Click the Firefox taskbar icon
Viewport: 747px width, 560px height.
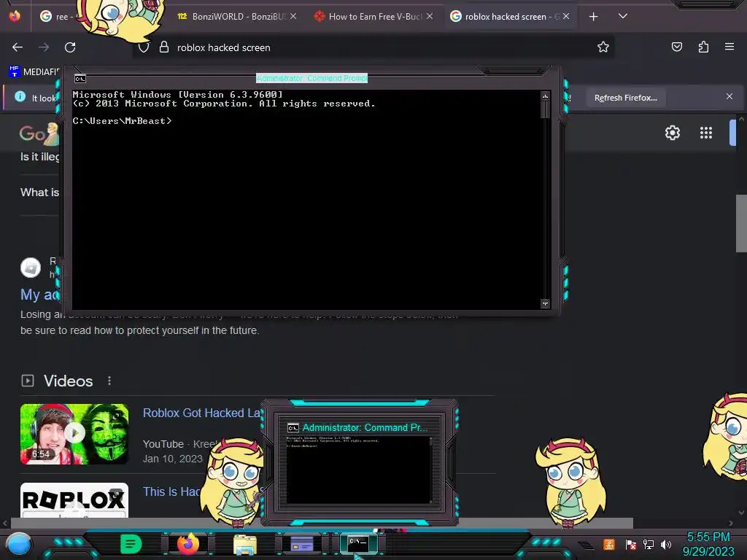(187, 544)
